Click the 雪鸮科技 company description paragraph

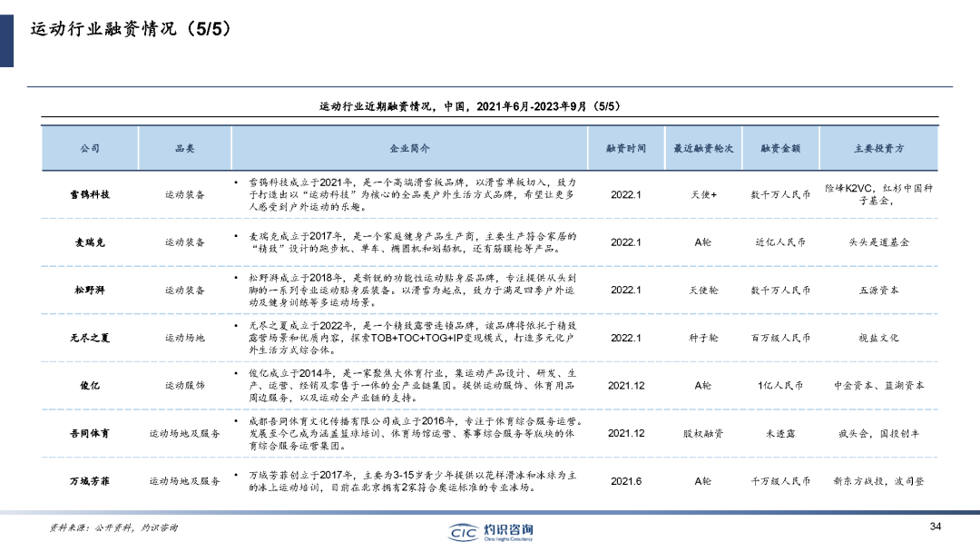click(x=412, y=194)
